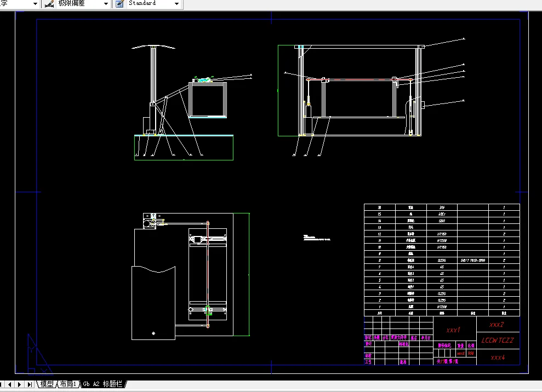The height and width of the screenshot is (392, 542).
Task: Expand the Standard table style dropdown
Action: [176, 4]
